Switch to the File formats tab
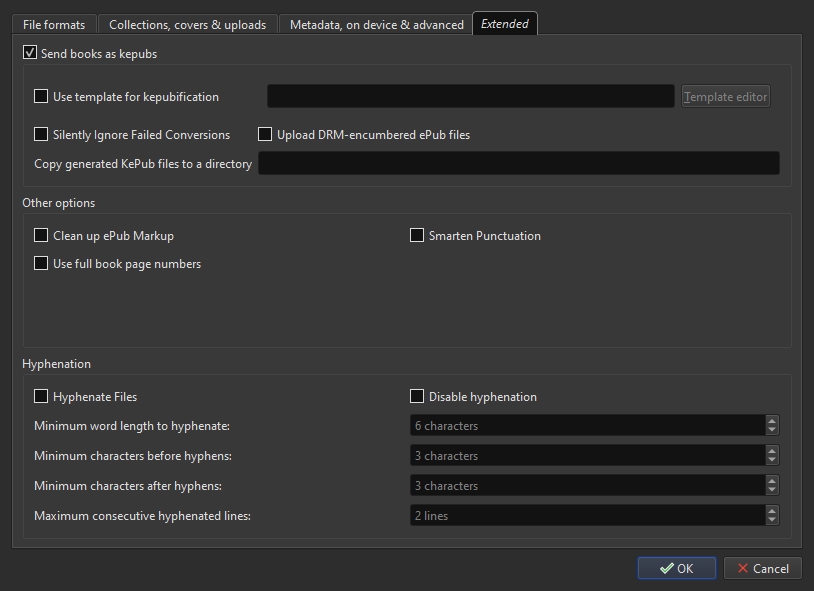Screen dimensions: 814x591 (54, 24)
